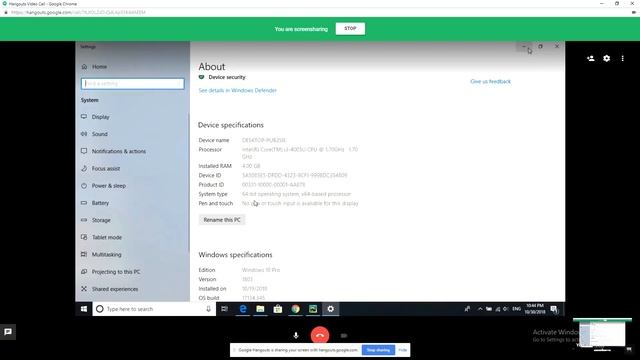The image size is (640, 360).
Task: Open Notifications & actions settings
Action: coord(118,151)
